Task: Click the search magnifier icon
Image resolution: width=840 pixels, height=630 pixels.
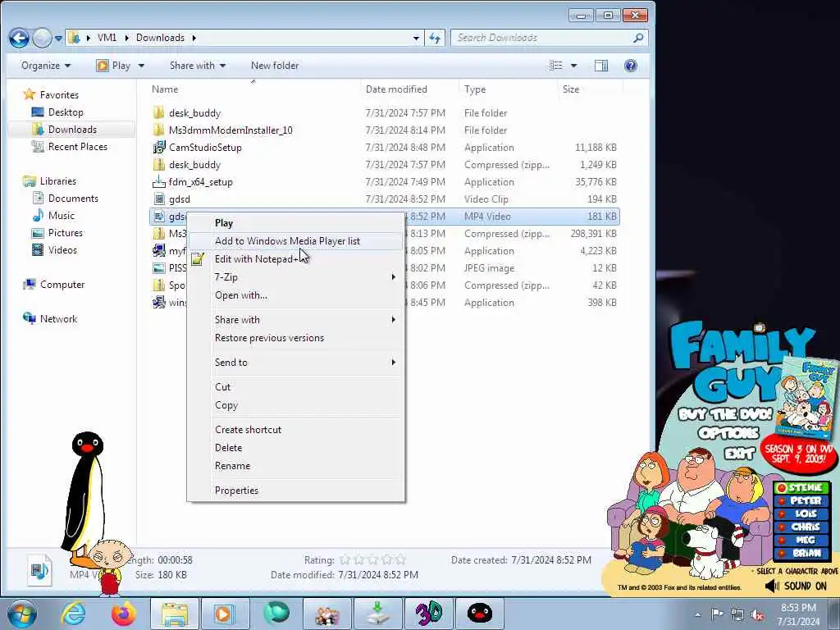Action: pos(638,38)
